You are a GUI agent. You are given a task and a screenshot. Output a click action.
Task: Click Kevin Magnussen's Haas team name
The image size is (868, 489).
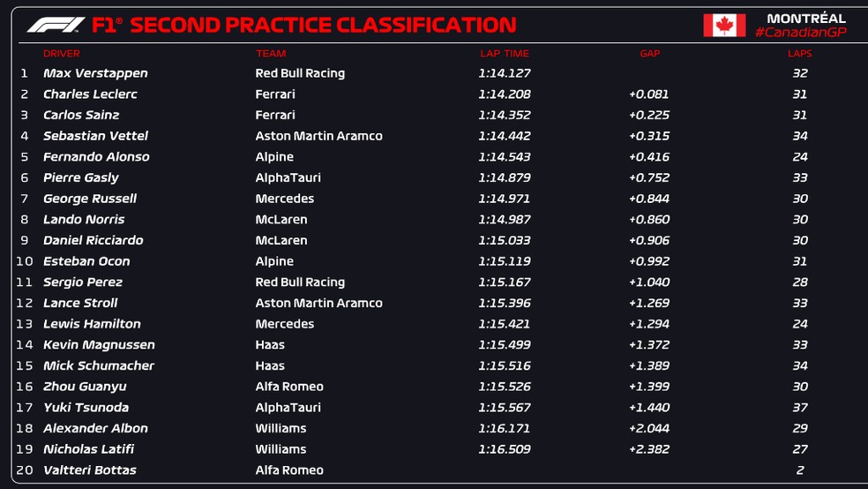[270, 345]
